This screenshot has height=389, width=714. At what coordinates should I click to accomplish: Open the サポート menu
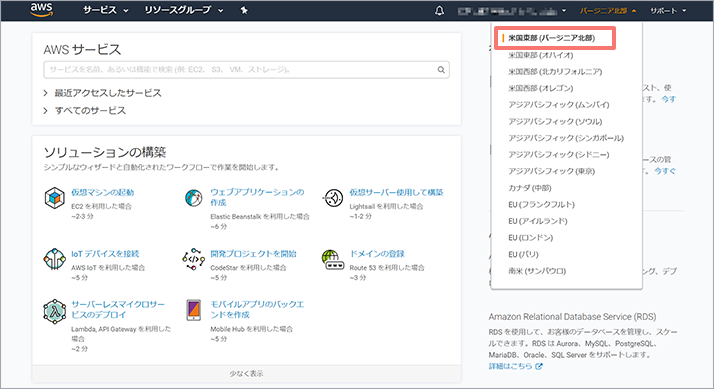(x=668, y=10)
